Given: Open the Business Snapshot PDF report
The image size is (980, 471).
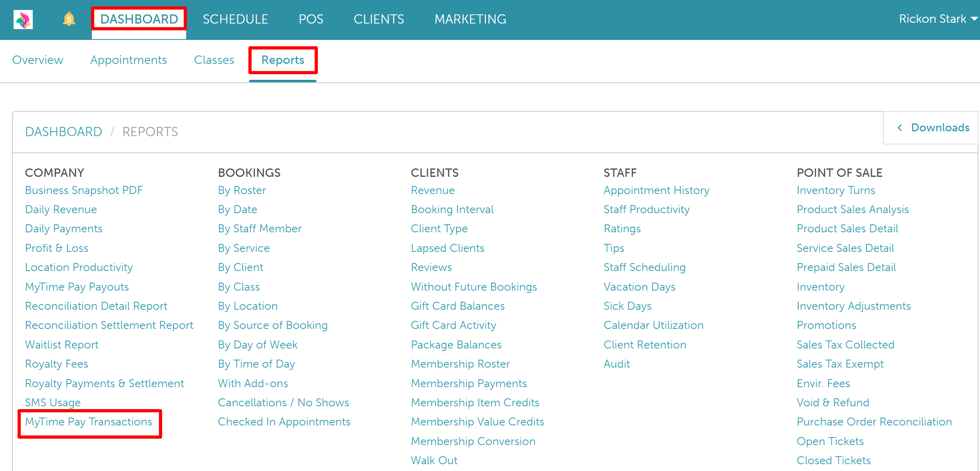Looking at the screenshot, I should [84, 190].
